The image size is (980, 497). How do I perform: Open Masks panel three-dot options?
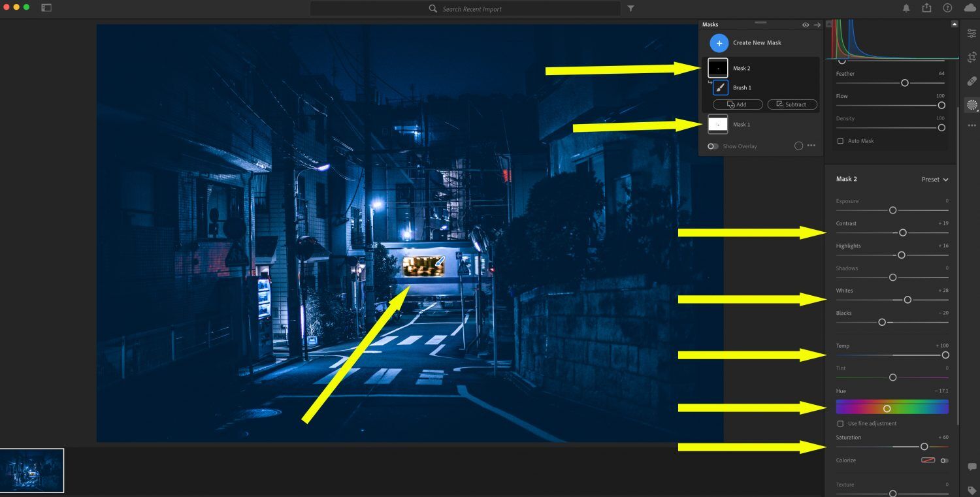pos(811,146)
